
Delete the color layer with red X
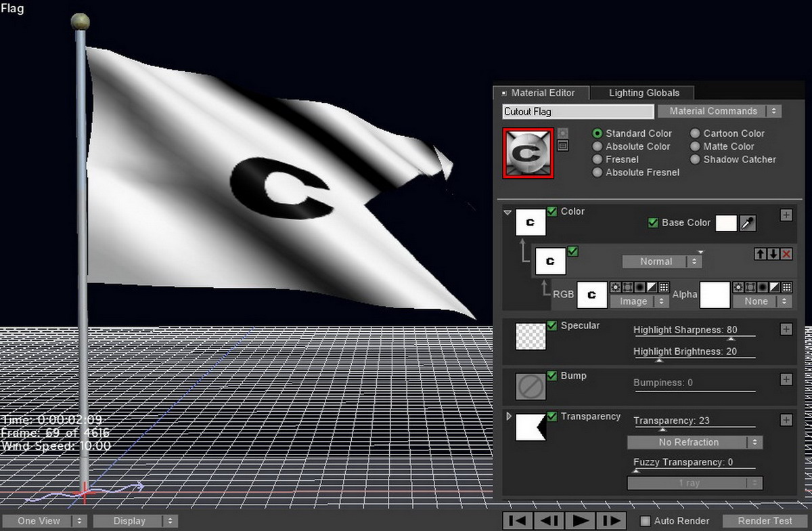click(x=786, y=254)
